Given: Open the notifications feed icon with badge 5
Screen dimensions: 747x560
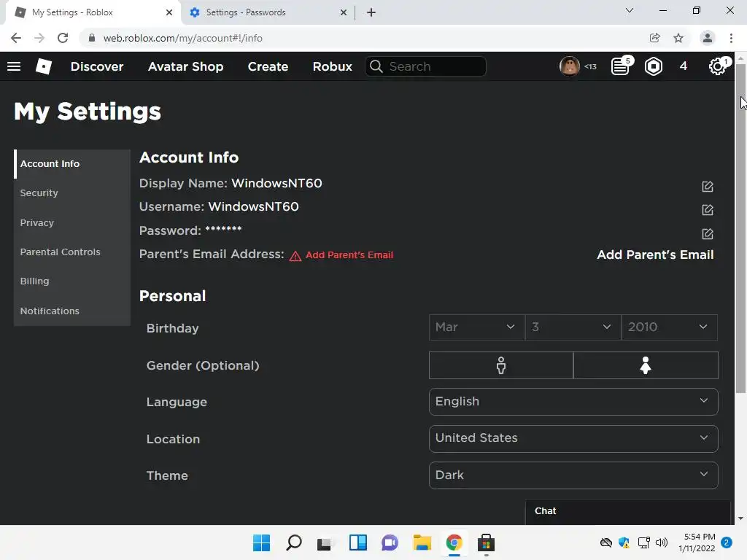Looking at the screenshot, I should [x=620, y=66].
